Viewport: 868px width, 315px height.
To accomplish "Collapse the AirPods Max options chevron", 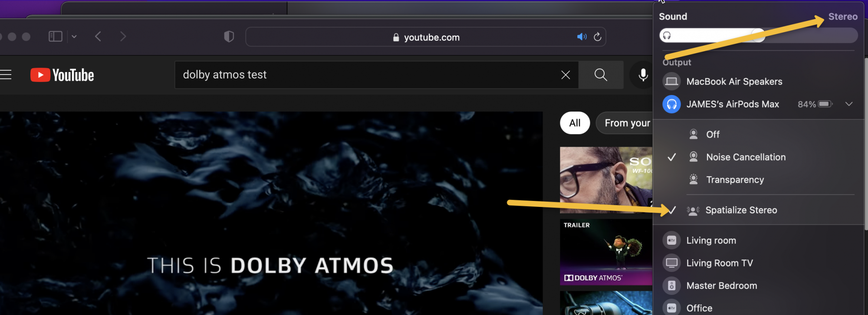I will click(849, 104).
